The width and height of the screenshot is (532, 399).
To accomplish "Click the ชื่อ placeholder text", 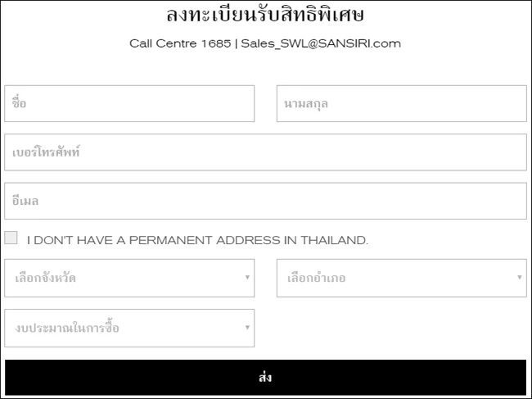I will [x=20, y=104].
